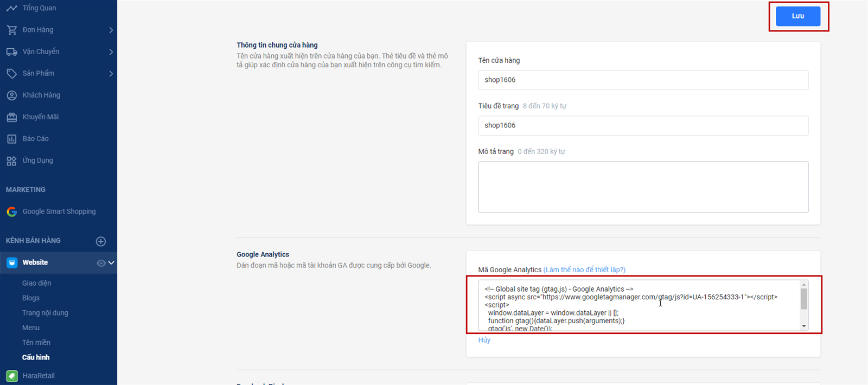Expand the Đơn Hàng submenu arrow
The width and height of the screenshot is (868, 385).
pos(111,30)
